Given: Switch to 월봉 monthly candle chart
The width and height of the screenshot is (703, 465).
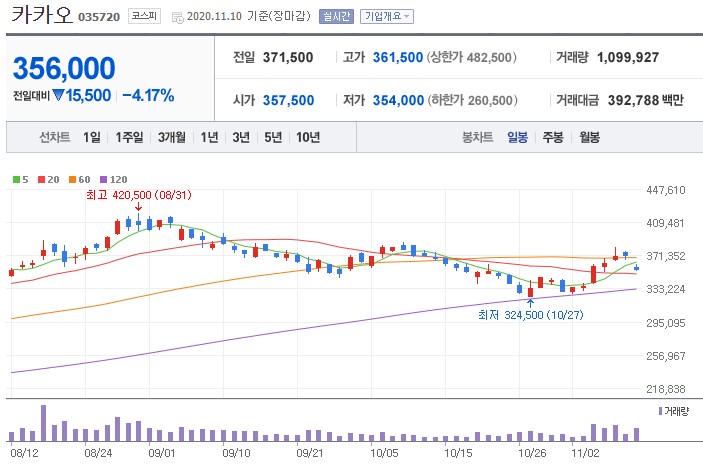Looking at the screenshot, I should [589, 137].
